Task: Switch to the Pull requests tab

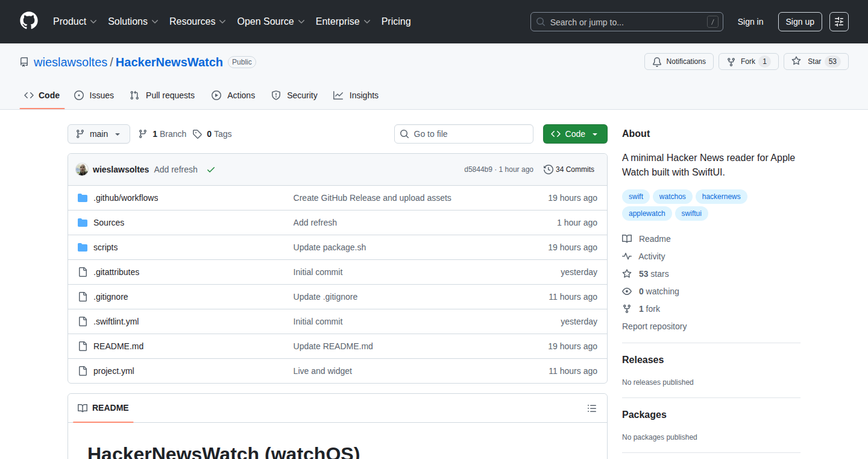Action: (x=163, y=95)
